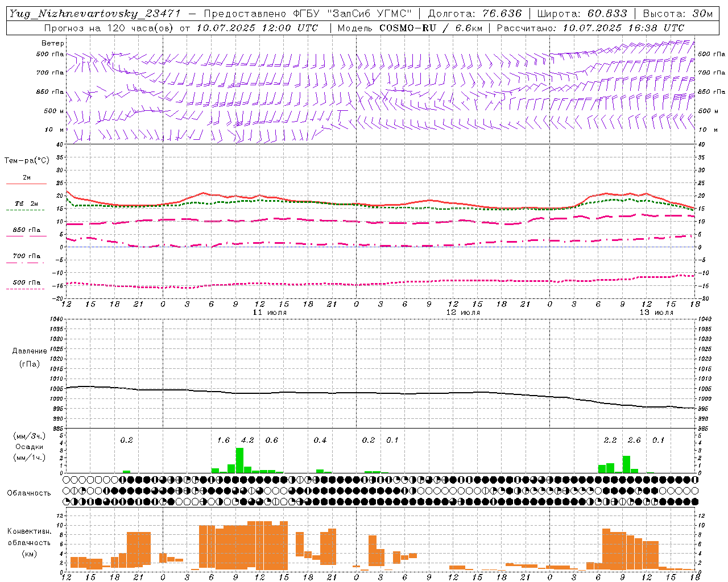Click the Конвективн. облачность label
The image size is (728, 582).
pos(29,537)
